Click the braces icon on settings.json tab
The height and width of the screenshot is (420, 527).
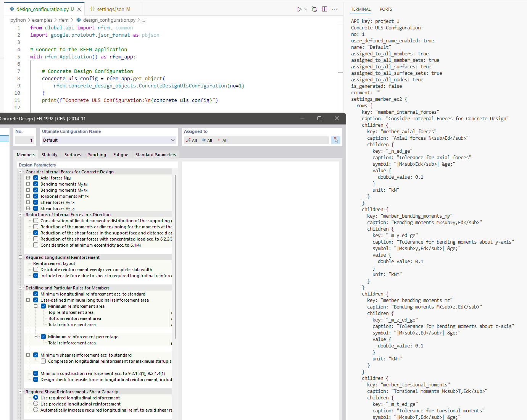[x=93, y=8]
